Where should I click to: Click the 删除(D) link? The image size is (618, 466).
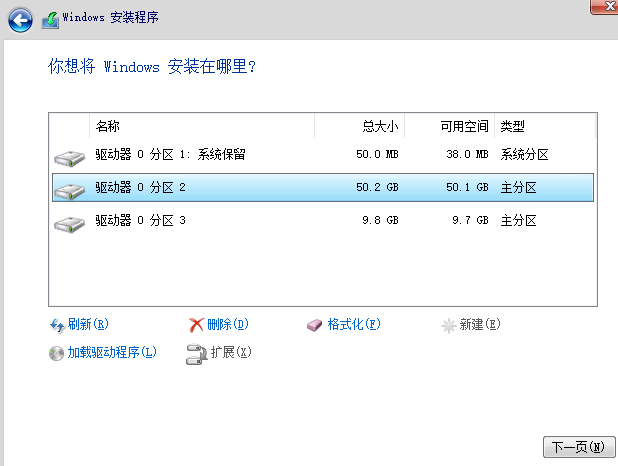pyautogui.click(x=228, y=325)
